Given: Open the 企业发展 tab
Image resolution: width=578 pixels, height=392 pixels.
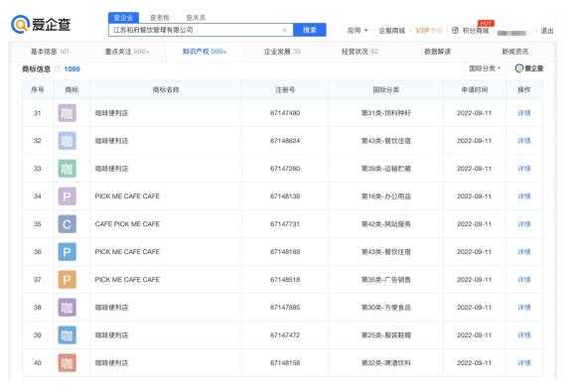Looking at the screenshot, I should point(282,52).
